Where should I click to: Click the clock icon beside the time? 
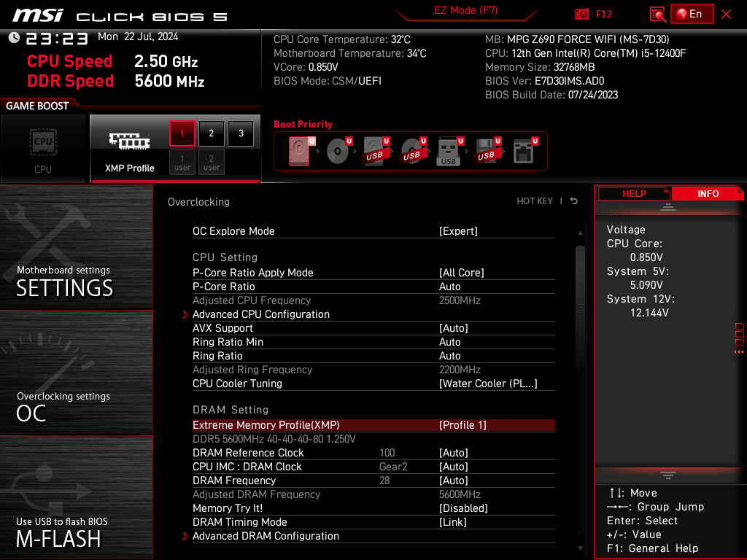click(x=15, y=37)
